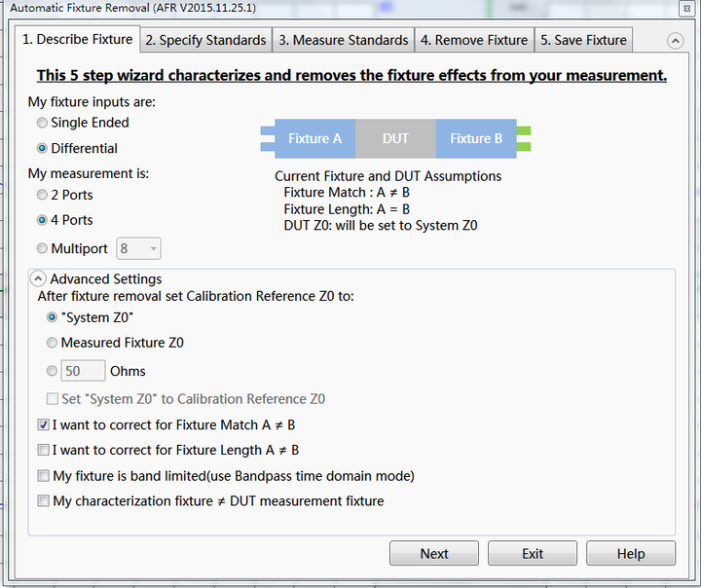This screenshot has height=588, width=701.
Task: Select "System Z0" reference option
Action: pos(53,317)
